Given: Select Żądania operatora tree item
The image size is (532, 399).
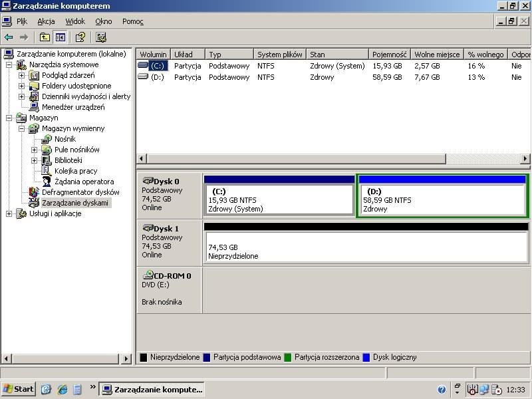Looking at the screenshot, I should (84, 182).
